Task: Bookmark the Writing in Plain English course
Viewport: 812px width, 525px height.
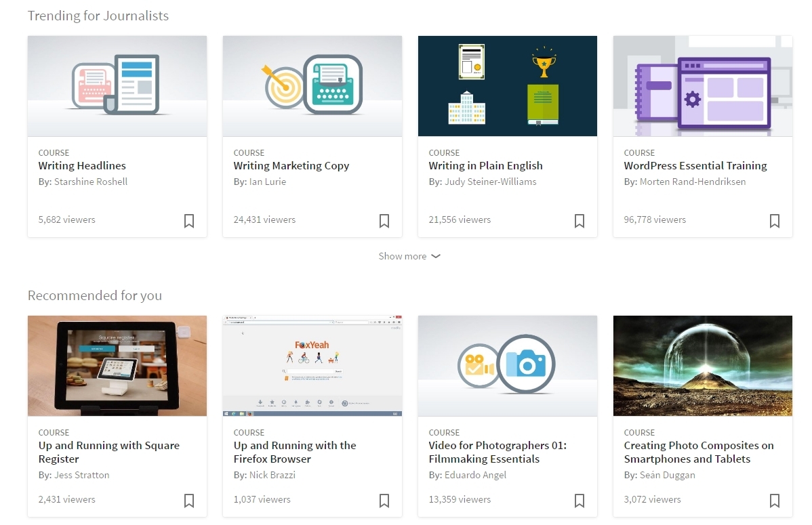Action: (580, 221)
